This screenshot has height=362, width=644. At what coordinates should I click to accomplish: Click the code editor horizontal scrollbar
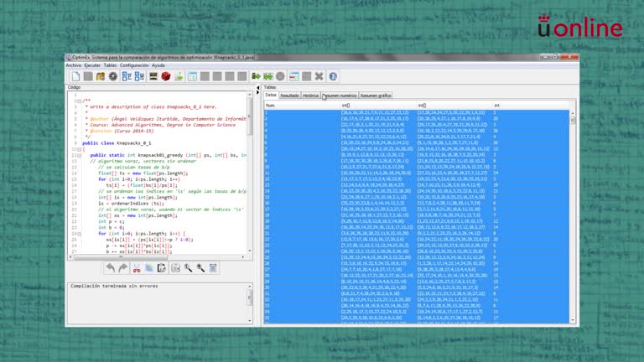pos(158,257)
